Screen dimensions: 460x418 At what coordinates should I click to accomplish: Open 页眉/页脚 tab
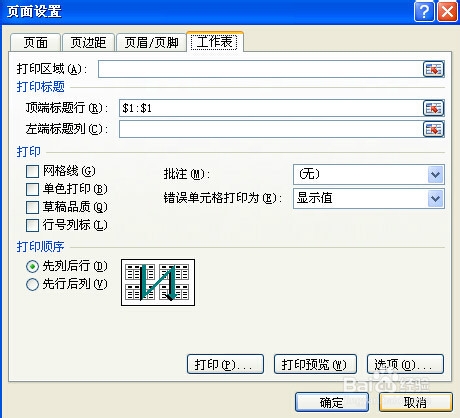151,42
